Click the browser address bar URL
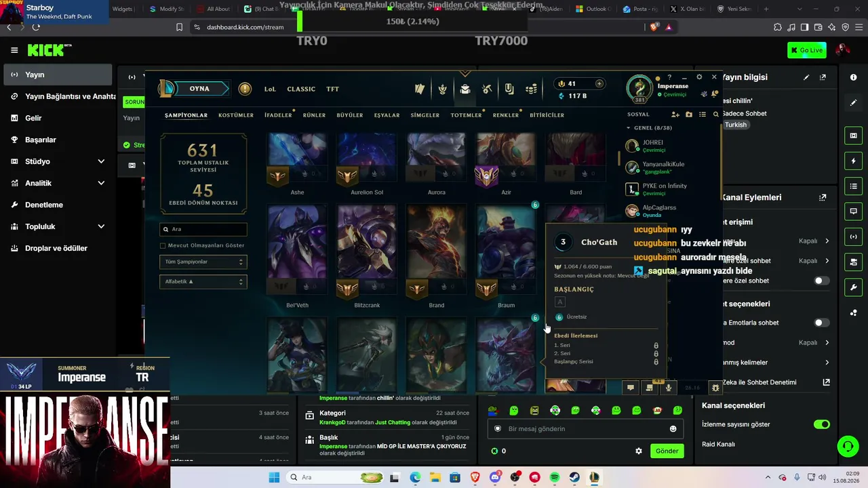The width and height of the screenshot is (868, 488). (245, 27)
